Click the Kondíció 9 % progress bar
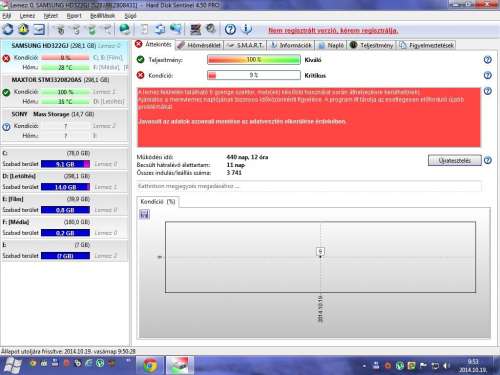This screenshot has width=500, height=375. [x=254, y=75]
